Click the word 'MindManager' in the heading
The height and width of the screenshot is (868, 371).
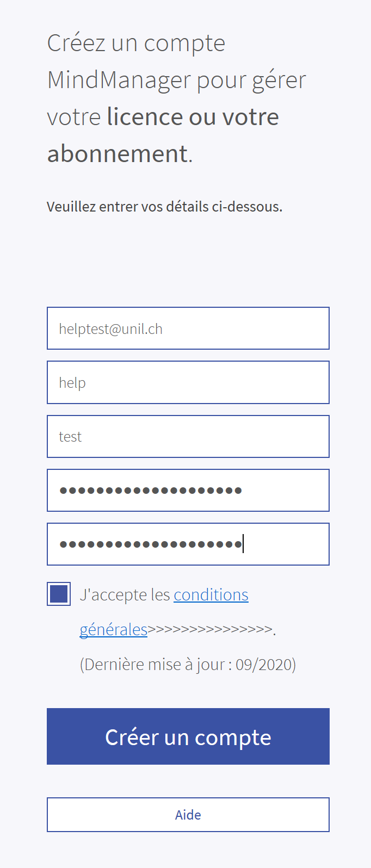(x=119, y=80)
